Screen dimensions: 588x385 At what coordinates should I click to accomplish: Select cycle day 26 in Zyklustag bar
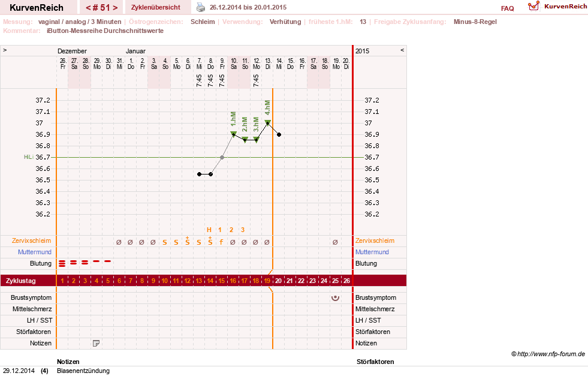346,281
